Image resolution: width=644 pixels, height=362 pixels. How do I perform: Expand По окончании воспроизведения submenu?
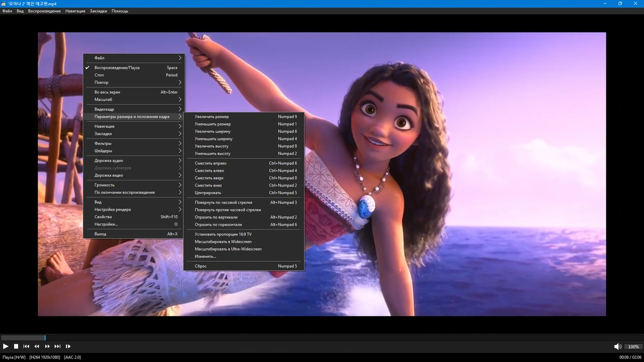tap(134, 193)
